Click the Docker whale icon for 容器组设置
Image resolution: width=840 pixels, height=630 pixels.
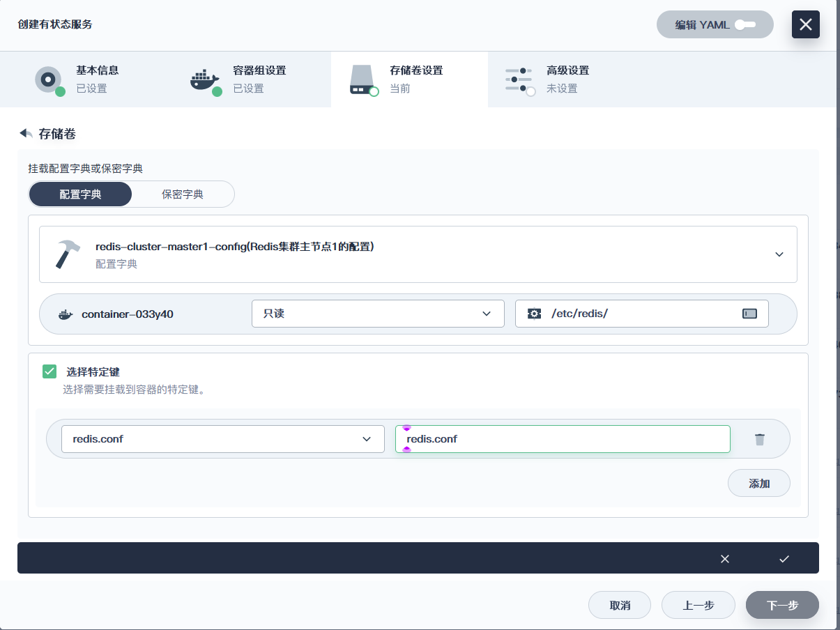click(204, 79)
